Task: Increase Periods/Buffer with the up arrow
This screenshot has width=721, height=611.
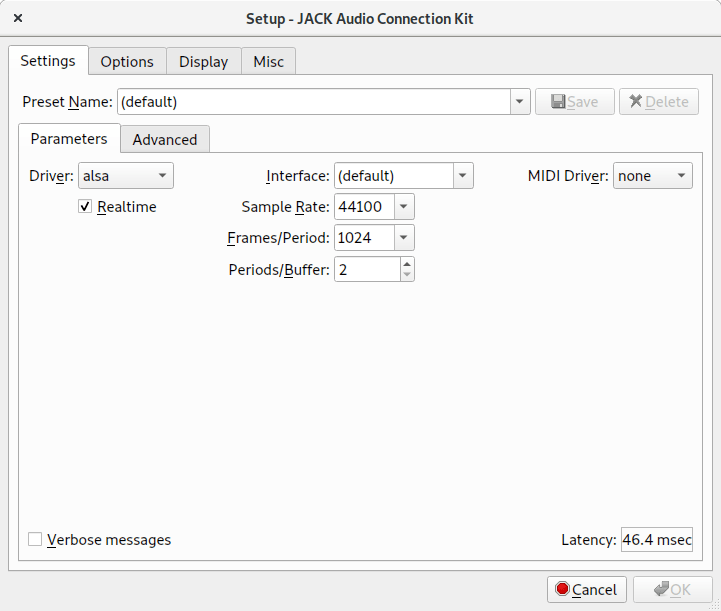Action: tap(407, 263)
